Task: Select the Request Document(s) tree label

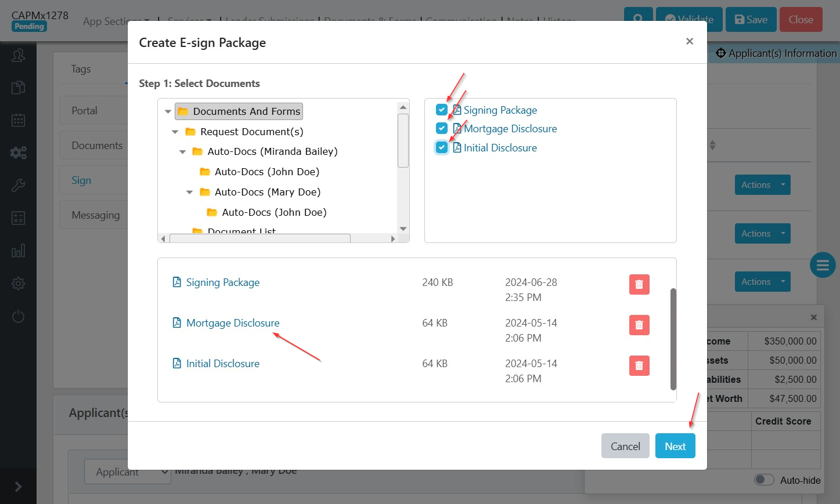Action: (x=252, y=132)
